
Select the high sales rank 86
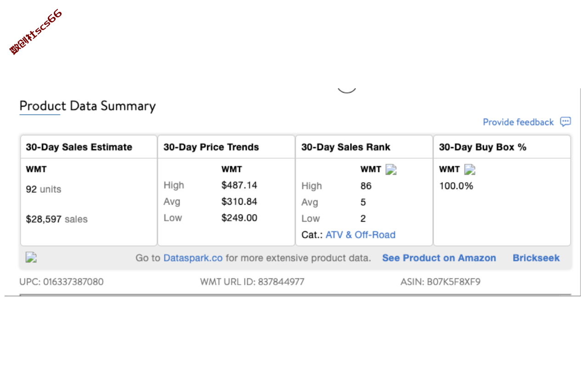pyautogui.click(x=366, y=186)
